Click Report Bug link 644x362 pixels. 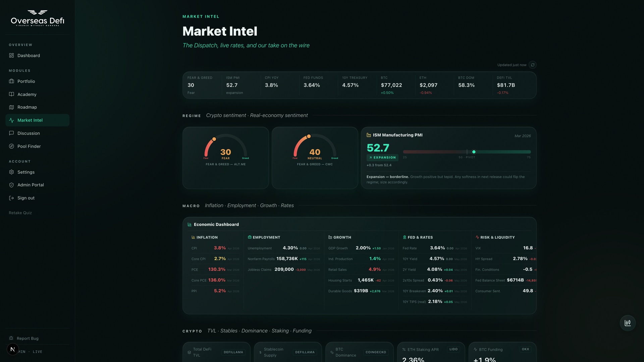28,338
